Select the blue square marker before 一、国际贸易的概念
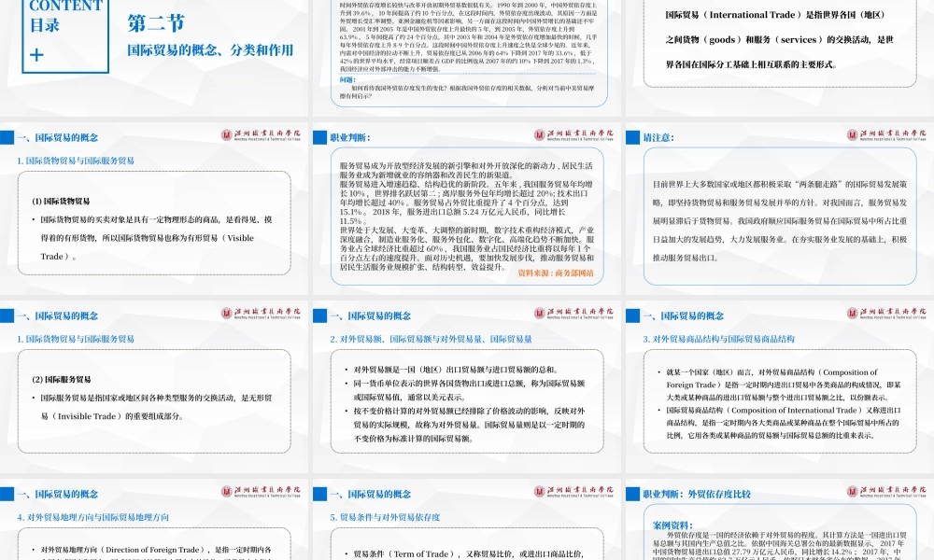The width and height of the screenshot is (934, 560). (x=8, y=137)
